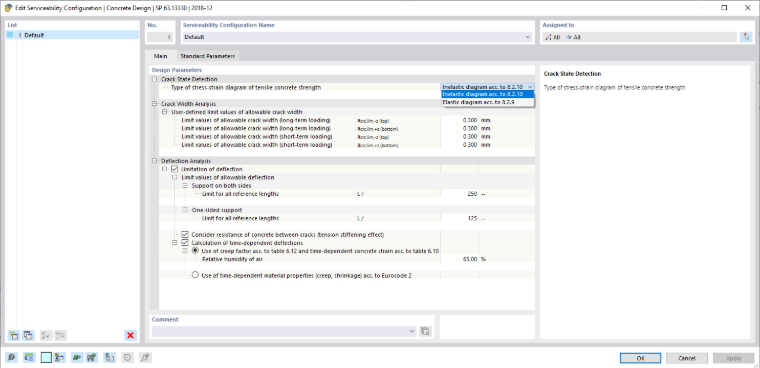The width and height of the screenshot is (760, 368).
Task: Maximize the dialog window
Action: (x=724, y=8)
